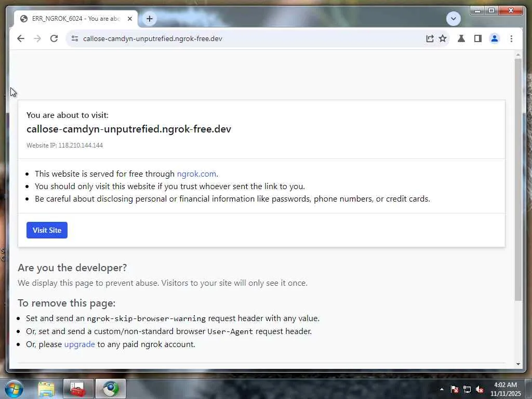Open the clock showing 4:02 AM
This screenshot has width=532, height=399.
click(506, 389)
